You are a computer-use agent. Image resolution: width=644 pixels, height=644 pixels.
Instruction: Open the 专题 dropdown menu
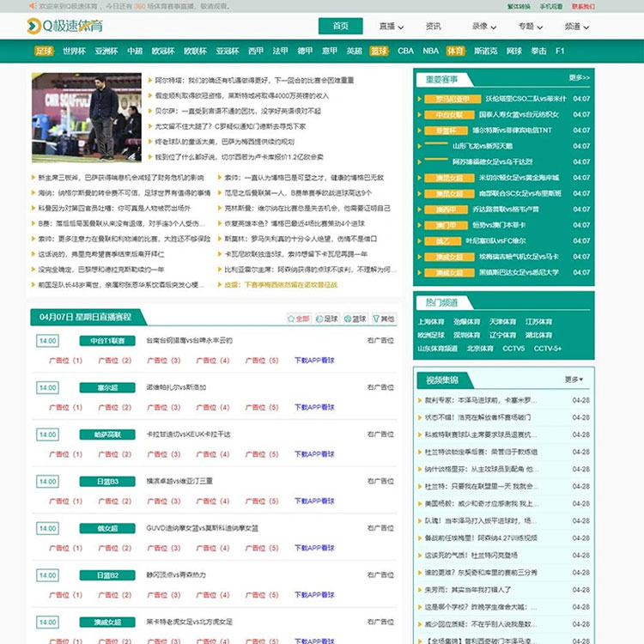coord(531,27)
